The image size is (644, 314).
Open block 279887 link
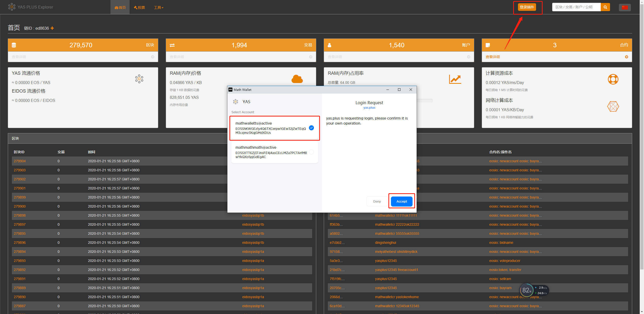pyautogui.click(x=20, y=306)
